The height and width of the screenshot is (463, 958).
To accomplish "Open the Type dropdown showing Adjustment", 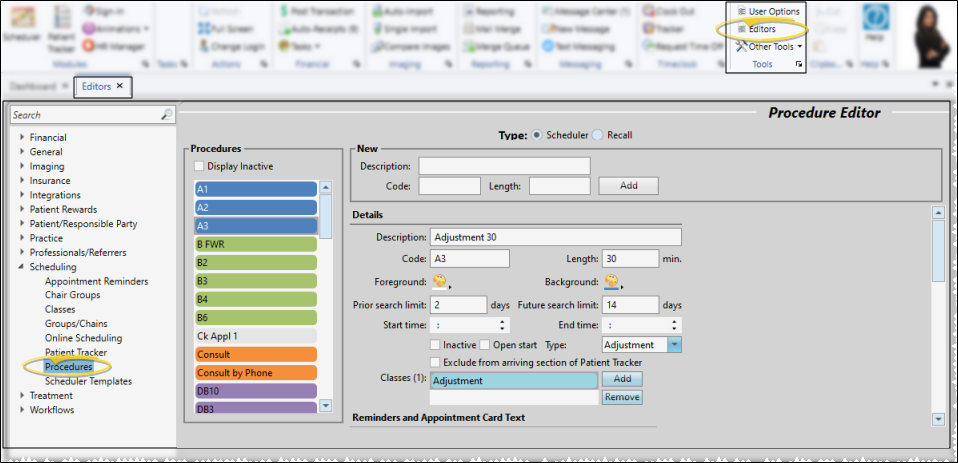I will tap(674, 345).
